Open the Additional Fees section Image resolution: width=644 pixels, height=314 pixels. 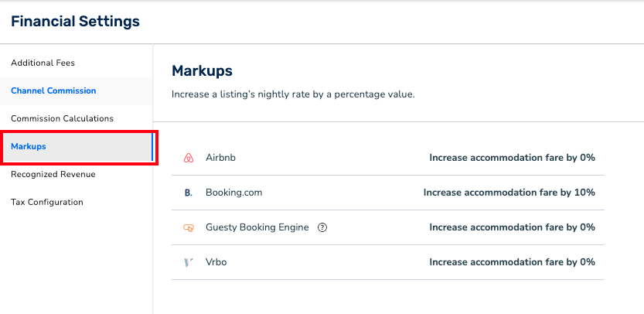43,63
